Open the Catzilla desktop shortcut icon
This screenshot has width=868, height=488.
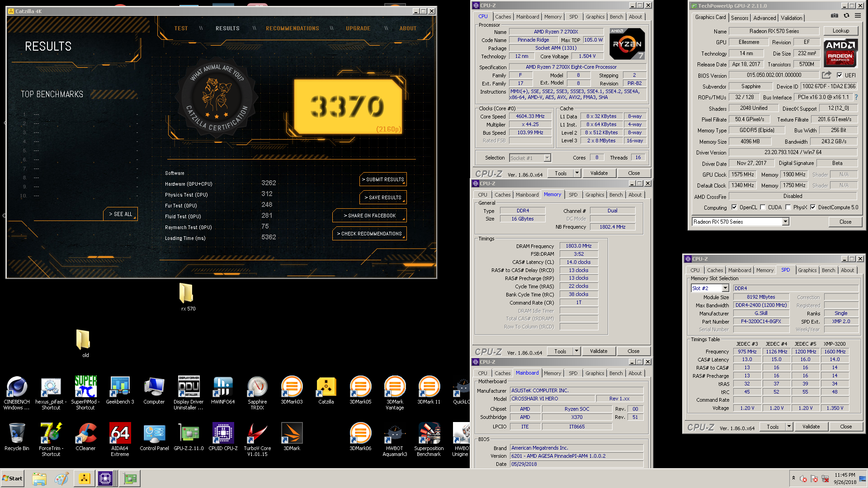326,390
